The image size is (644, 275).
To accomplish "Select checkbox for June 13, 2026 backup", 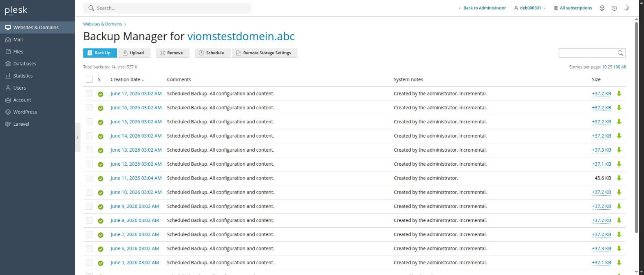I will [x=89, y=150].
